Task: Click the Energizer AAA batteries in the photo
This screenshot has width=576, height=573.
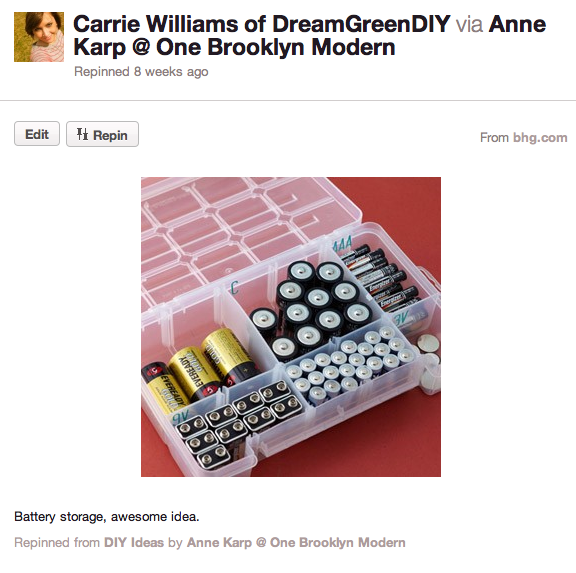Action: (378, 279)
